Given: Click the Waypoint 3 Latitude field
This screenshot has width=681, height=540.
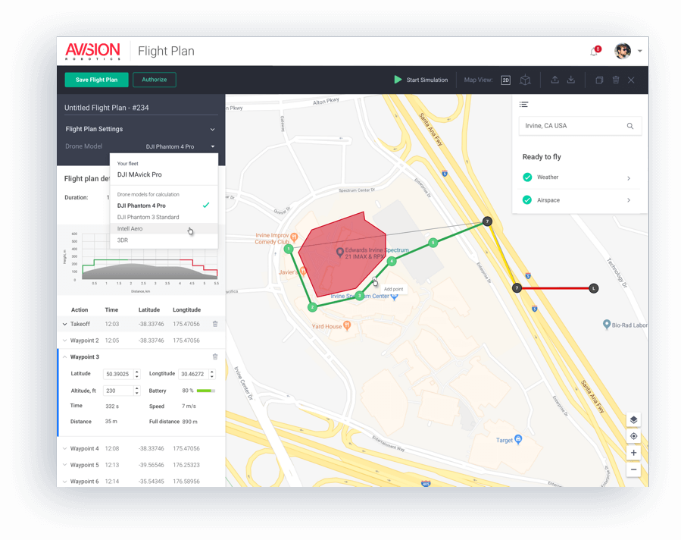Looking at the screenshot, I should pyautogui.click(x=118, y=374).
